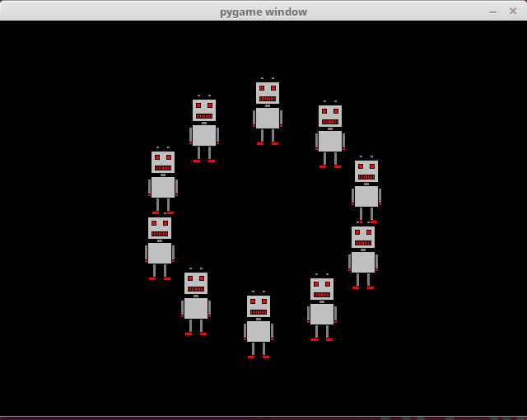Select the lower of the two left-side robots
Viewport: 527px width, 420px height.
(x=160, y=248)
